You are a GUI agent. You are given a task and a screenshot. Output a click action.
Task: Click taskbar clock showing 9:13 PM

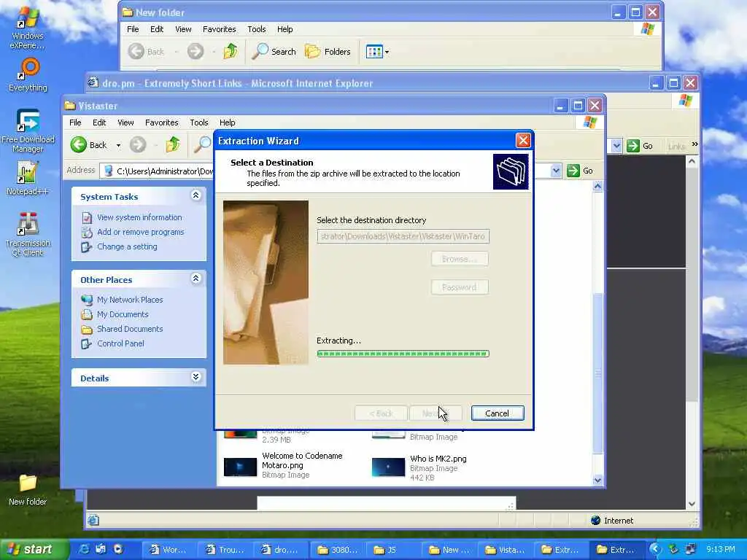pyautogui.click(x=720, y=549)
